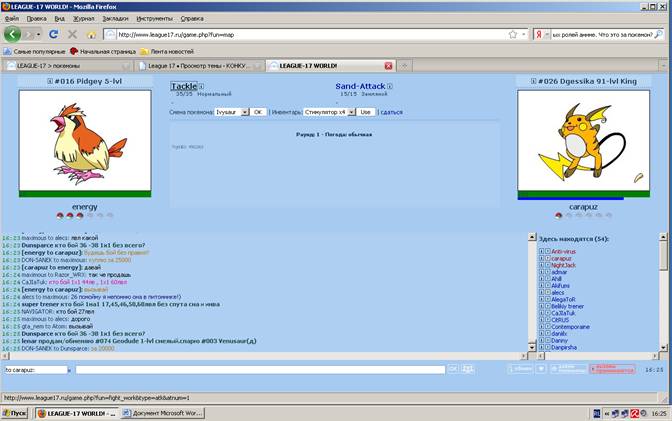Screen dimensions: 672x421
Task: Start search with magnifier icon
Action: click(658, 35)
